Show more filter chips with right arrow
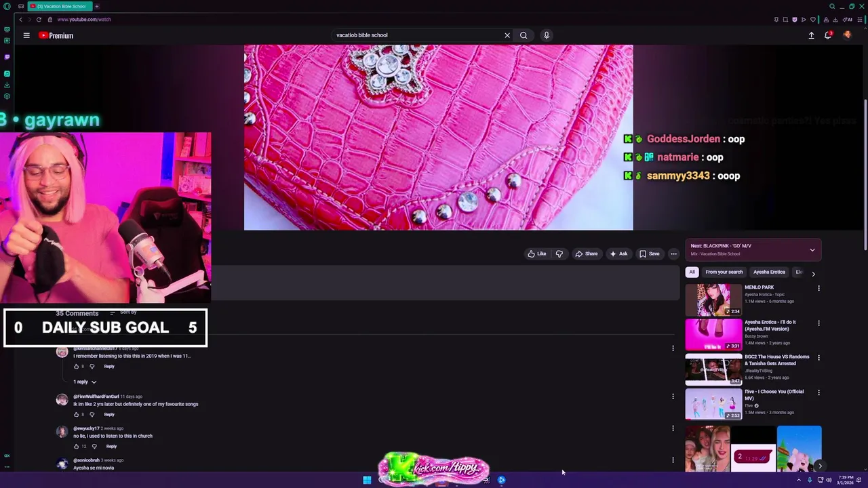 tap(813, 274)
